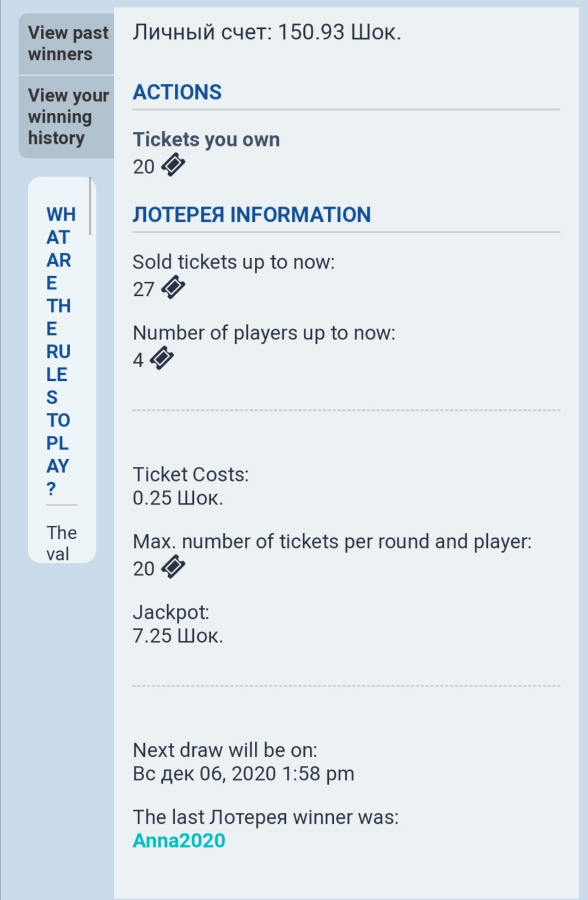Click the Ticket Costs value
Viewport: 588px width, 900px height.
point(178,498)
